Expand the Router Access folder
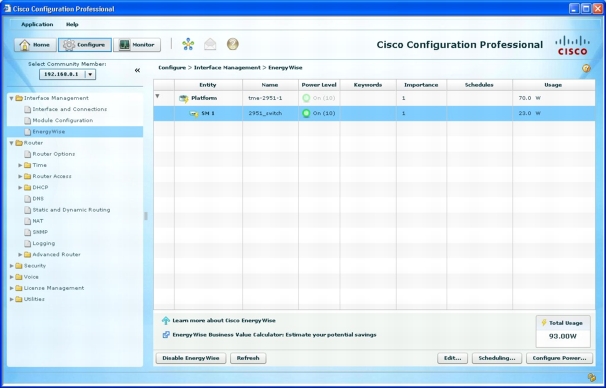The height and width of the screenshot is (389, 608). (20, 176)
